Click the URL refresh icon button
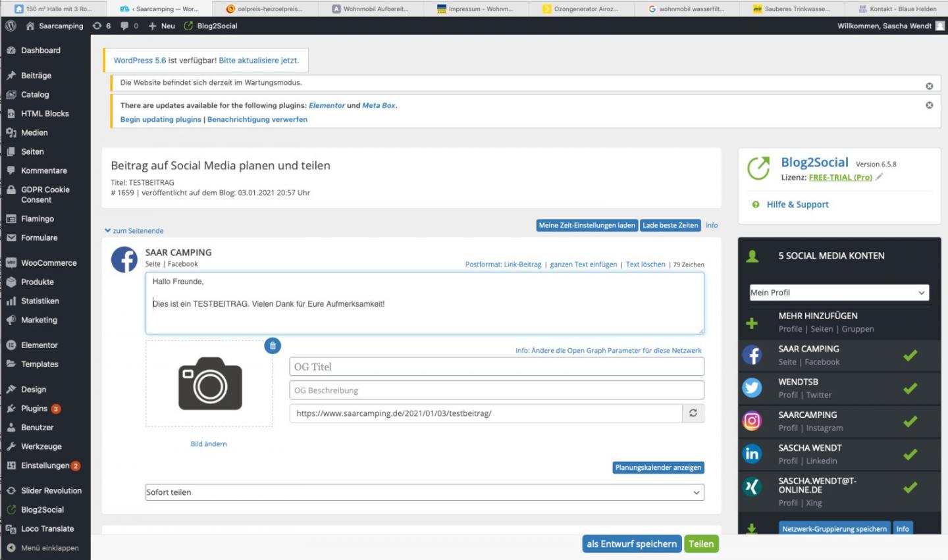This screenshot has height=560, width=948. point(693,413)
